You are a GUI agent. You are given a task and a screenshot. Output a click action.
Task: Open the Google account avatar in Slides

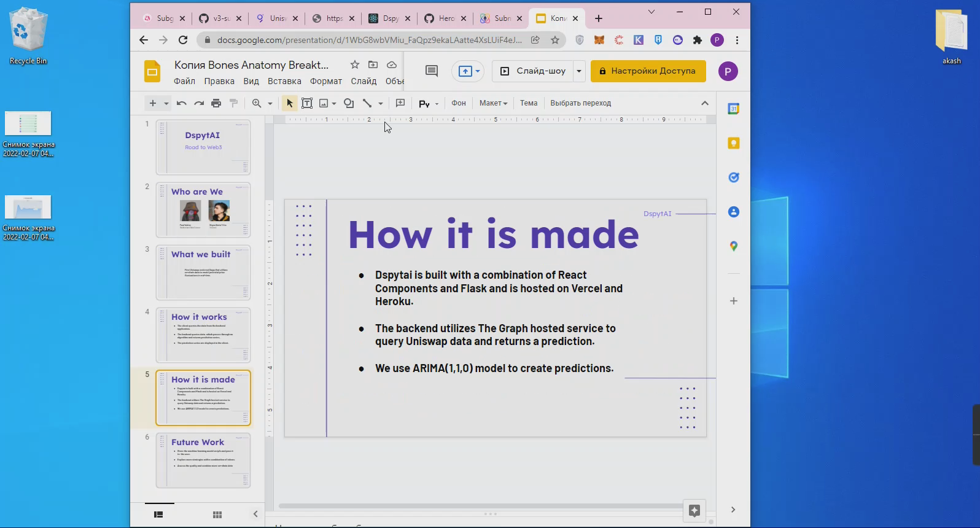728,71
